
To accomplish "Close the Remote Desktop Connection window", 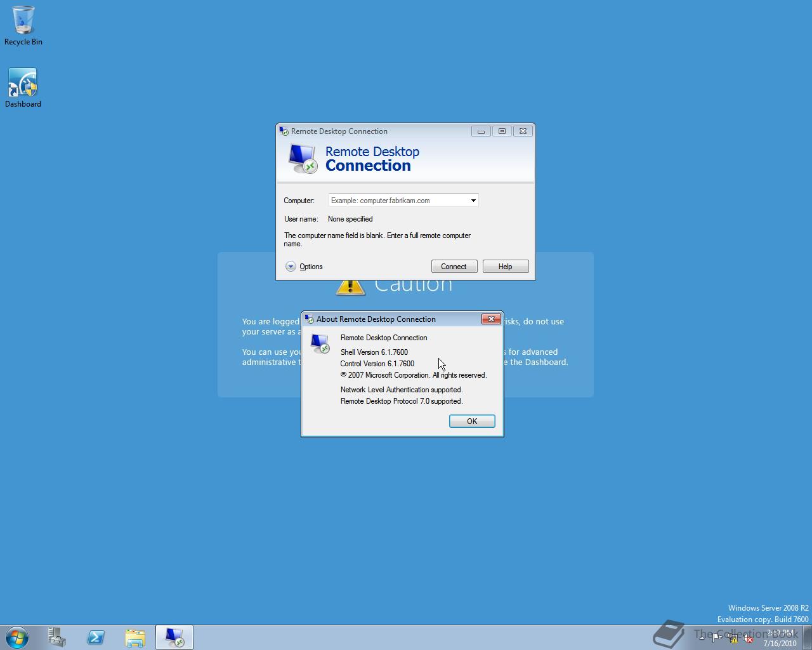I will click(x=523, y=131).
